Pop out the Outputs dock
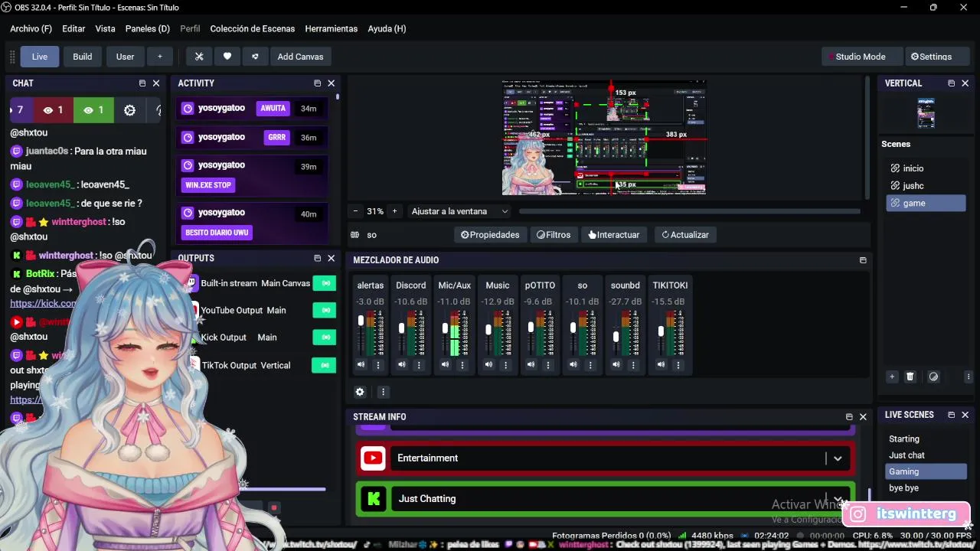The image size is (980, 551). [317, 259]
